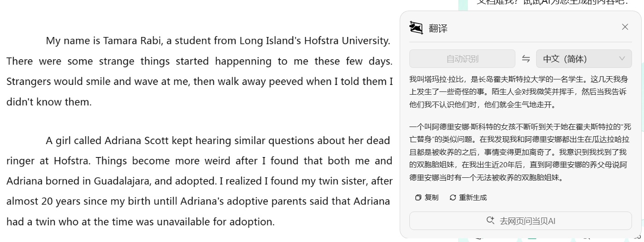Click the translation panel logo icon
Image resolution: width=644 pixels, height=242 pixels.
pos(416,28)
